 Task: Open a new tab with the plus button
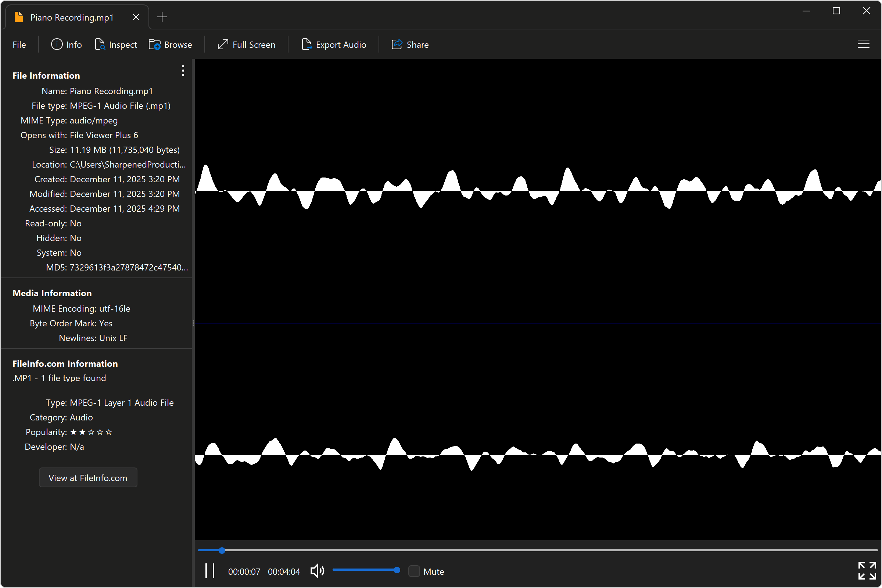(162, 17)
